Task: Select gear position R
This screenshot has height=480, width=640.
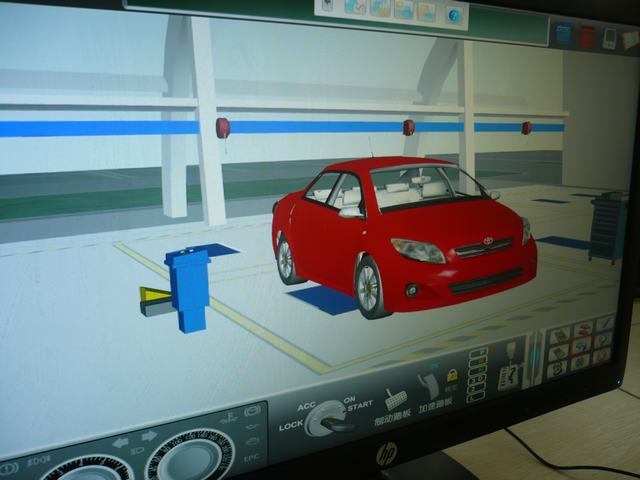Action: coord(478,362)
